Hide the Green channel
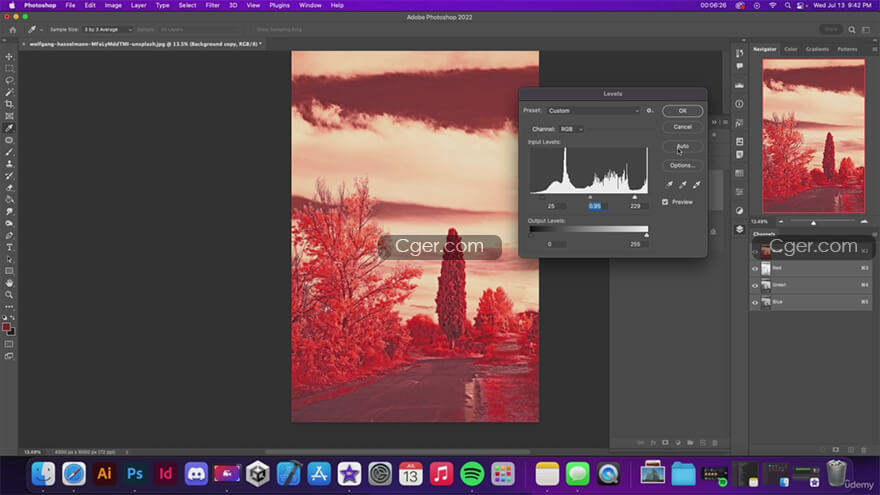 click(x=755, y=285)
